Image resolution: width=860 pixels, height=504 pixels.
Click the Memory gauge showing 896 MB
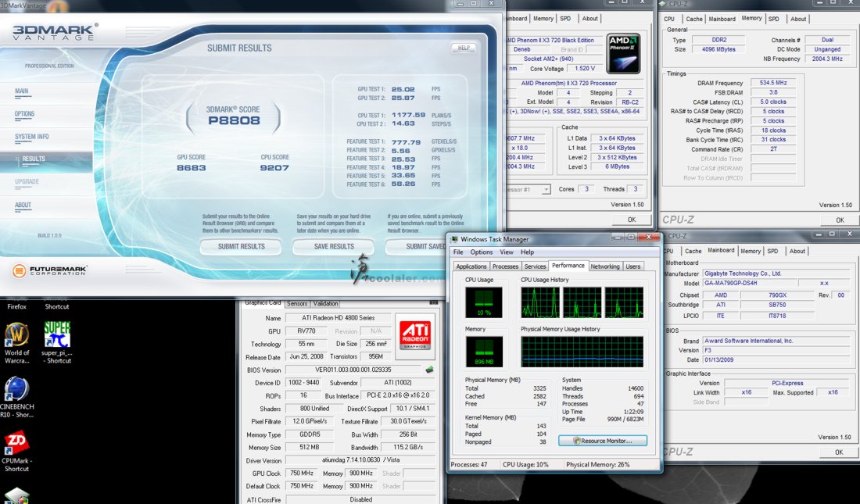point(483,352)
